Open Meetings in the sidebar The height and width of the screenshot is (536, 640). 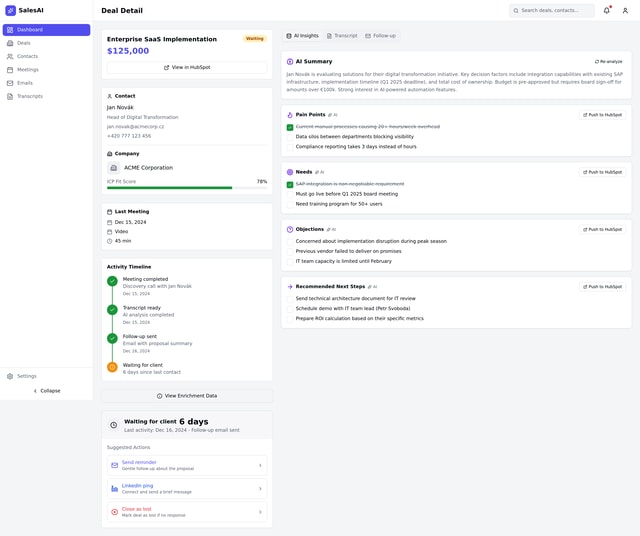pyautogui.click(x=28, y=70)
